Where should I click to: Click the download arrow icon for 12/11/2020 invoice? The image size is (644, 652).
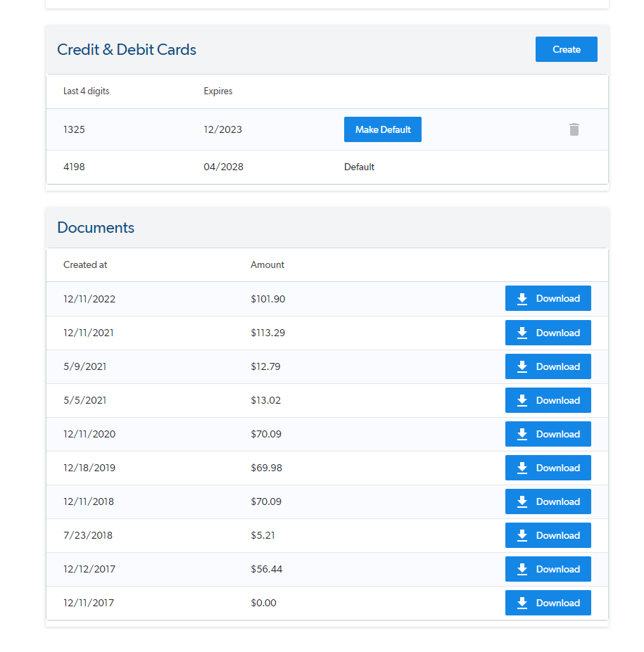point(522,433)
